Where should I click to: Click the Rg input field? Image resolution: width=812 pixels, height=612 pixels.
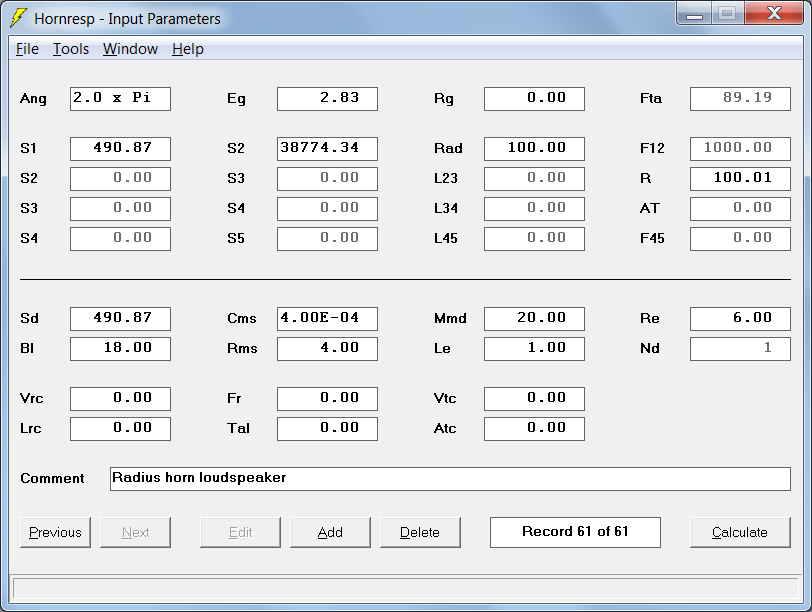[534, 99]
